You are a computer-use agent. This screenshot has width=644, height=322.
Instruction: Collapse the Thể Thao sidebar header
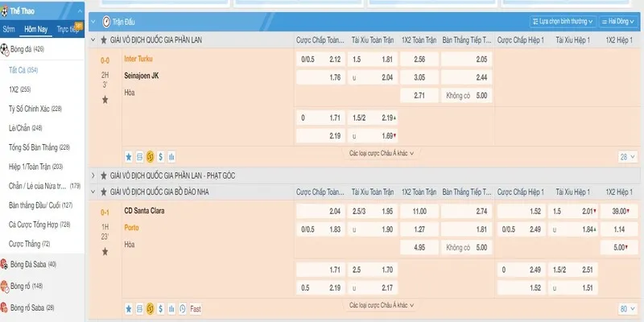[80, 11]
